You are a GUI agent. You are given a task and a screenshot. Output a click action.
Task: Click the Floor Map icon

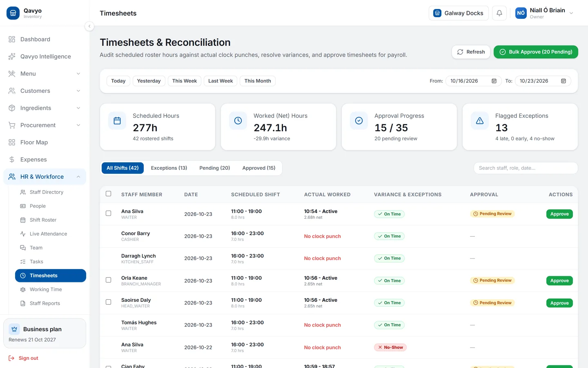tap(12, 142)
